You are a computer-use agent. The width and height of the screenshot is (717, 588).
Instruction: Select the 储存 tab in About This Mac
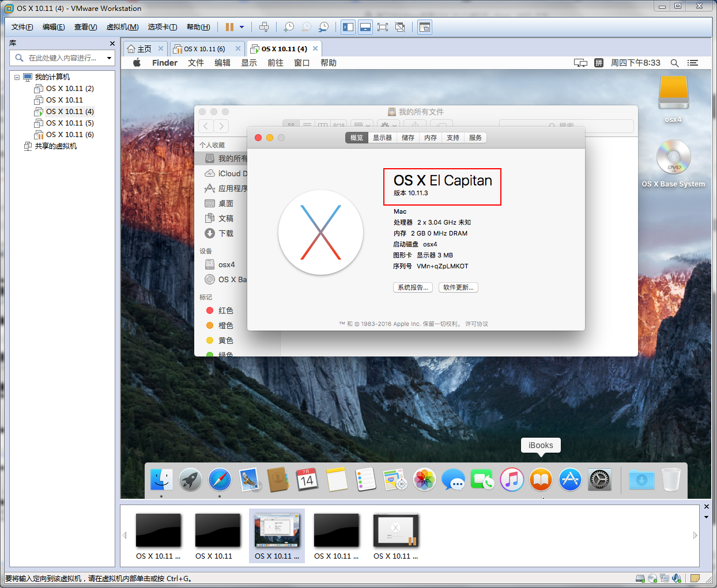pyautogui.click(x=408, y=138)
